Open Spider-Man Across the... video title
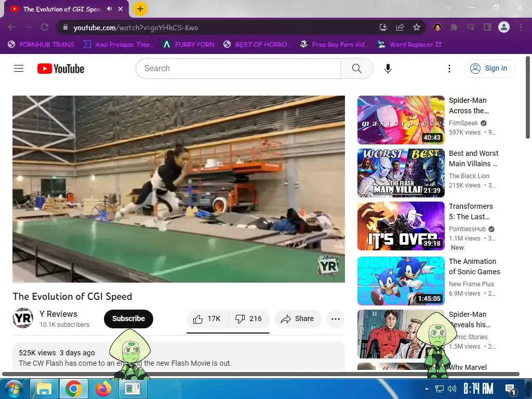This screenshot has height=399, width=532. 469,105
